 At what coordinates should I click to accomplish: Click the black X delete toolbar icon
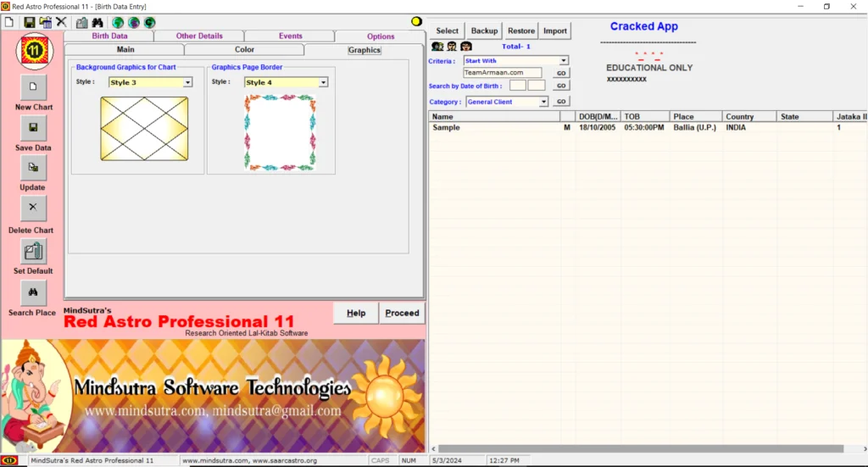tap(61, 22)
